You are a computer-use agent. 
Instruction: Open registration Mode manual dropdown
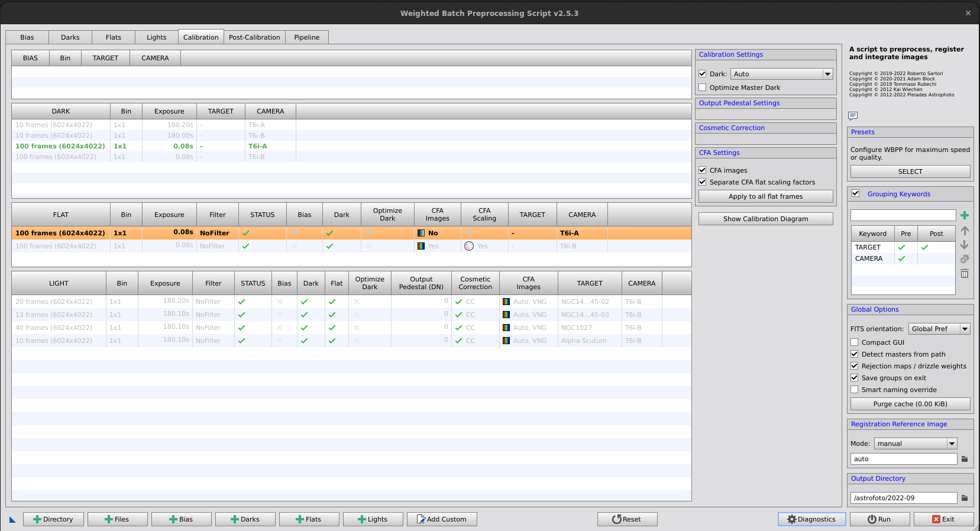[916, 443]
